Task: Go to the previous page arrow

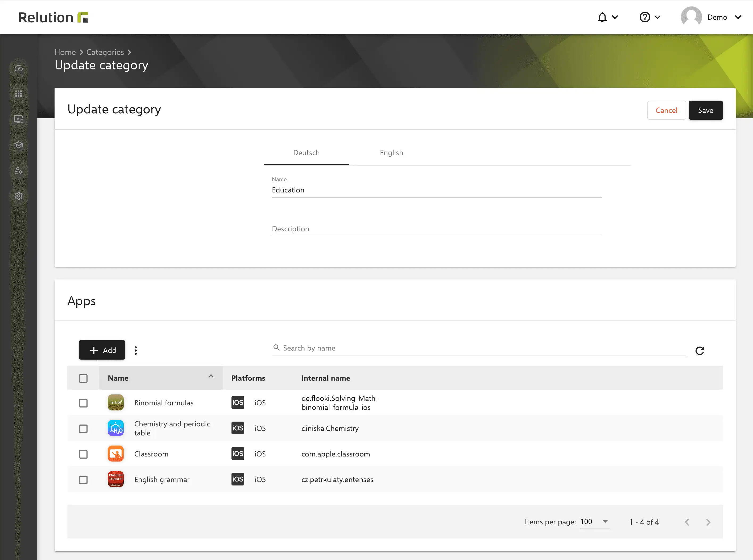Action: tap(687, 522)
